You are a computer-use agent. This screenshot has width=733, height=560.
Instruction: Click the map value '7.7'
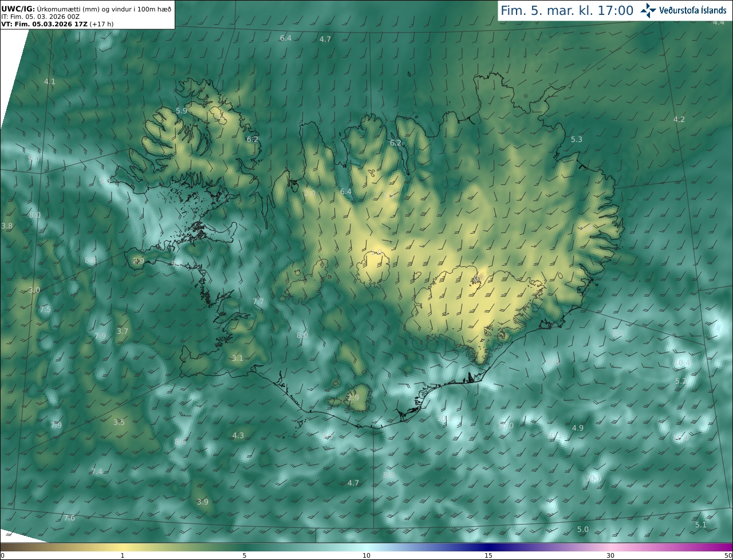[x=258, y=301]
